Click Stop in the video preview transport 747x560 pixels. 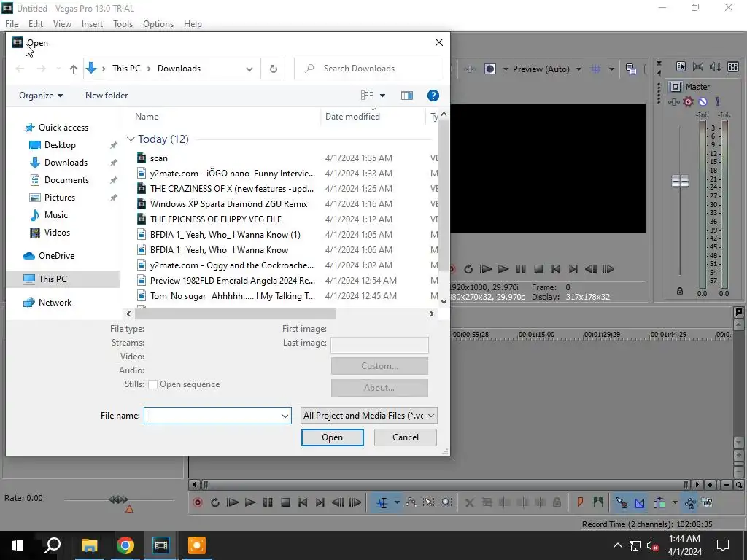coord(538,269)
